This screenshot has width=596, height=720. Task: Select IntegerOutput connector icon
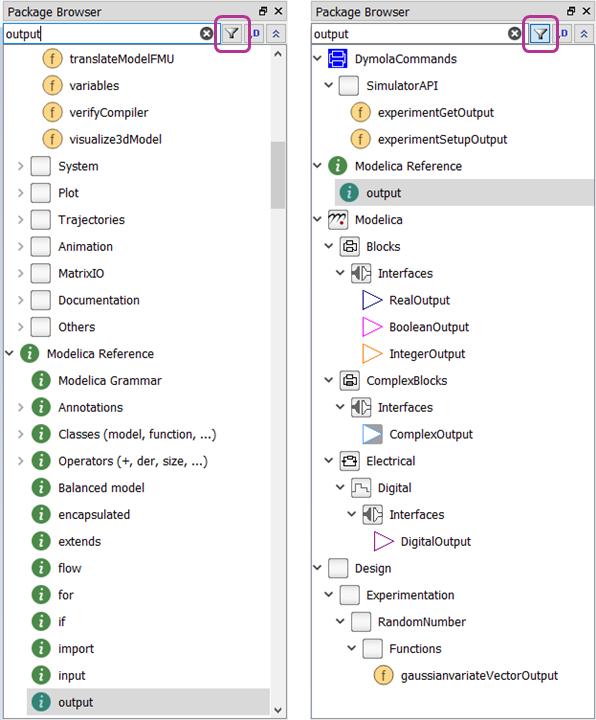coord(372,354)
